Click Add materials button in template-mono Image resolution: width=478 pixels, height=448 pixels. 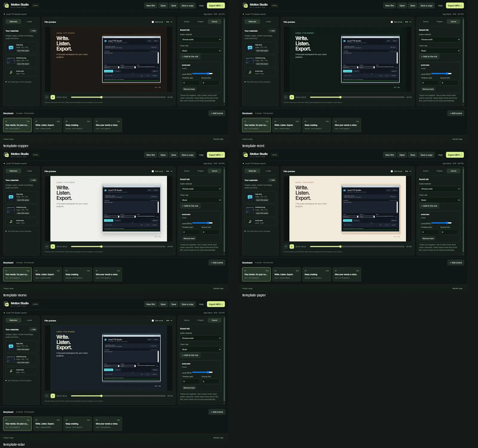coord(33,180)
